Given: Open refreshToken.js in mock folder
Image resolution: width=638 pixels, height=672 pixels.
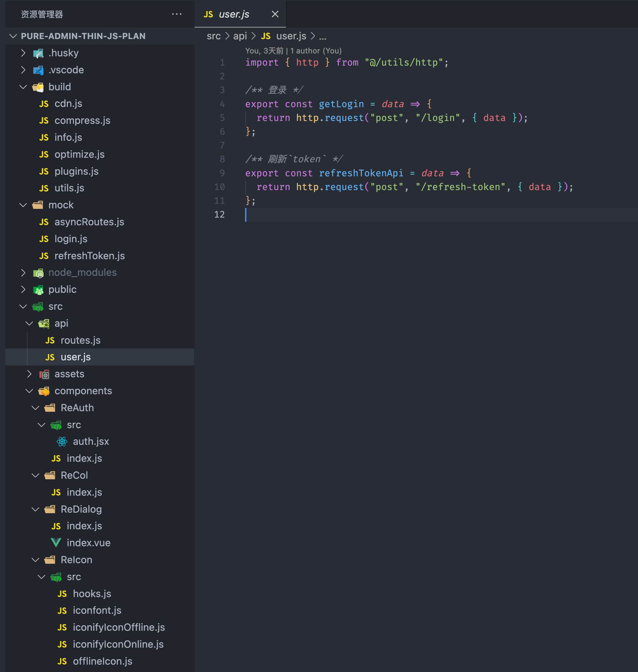Looking at the screenshot, I should 90,256.
